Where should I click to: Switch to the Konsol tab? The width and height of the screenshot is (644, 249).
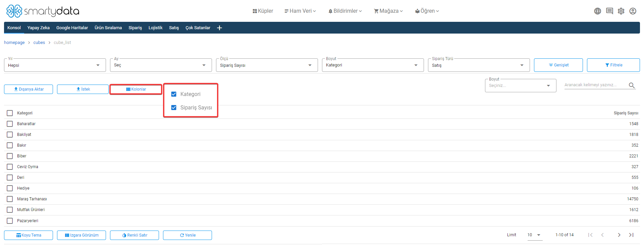pyautogui.click(x=14, y=28)
